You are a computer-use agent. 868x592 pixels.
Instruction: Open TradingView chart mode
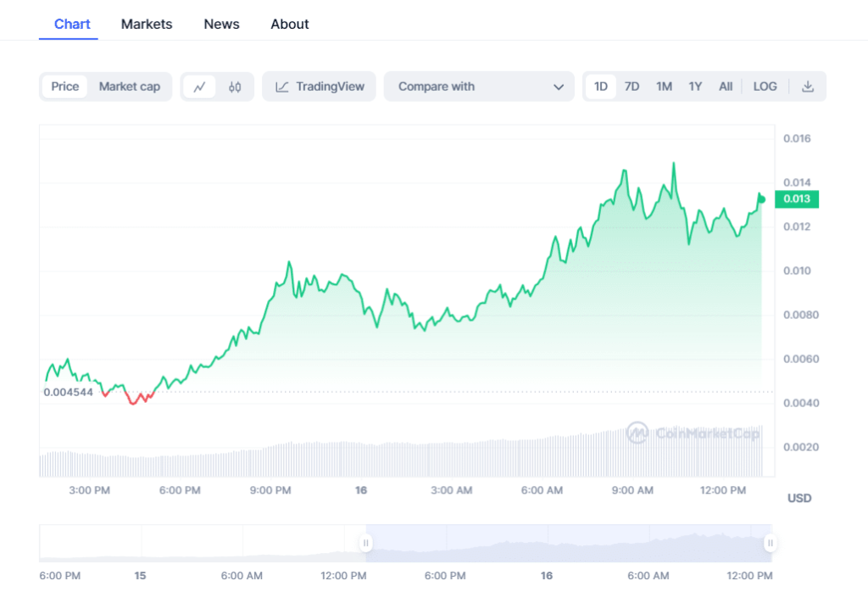[320, 87]
